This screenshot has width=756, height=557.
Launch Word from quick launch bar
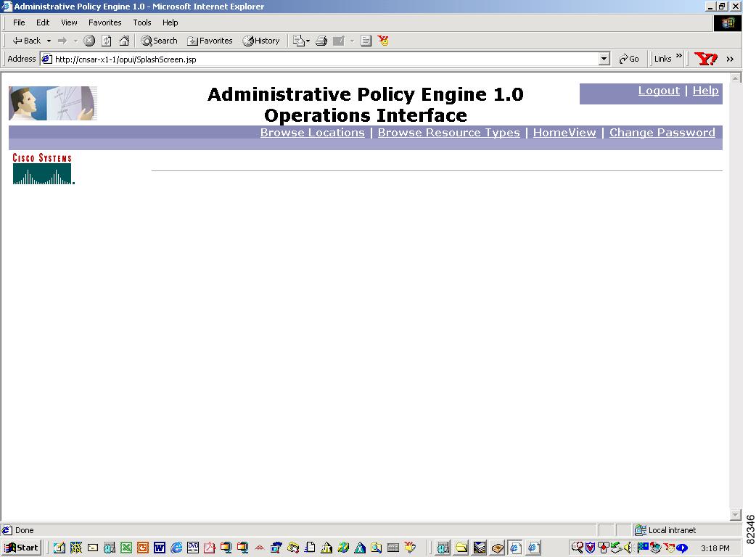[x=160, y=548]
